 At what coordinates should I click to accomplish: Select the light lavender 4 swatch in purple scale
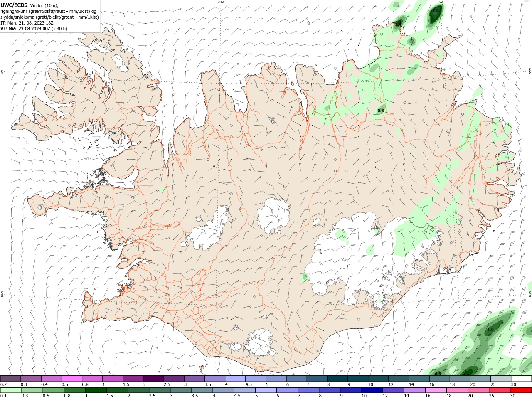(x=235, y=378)
